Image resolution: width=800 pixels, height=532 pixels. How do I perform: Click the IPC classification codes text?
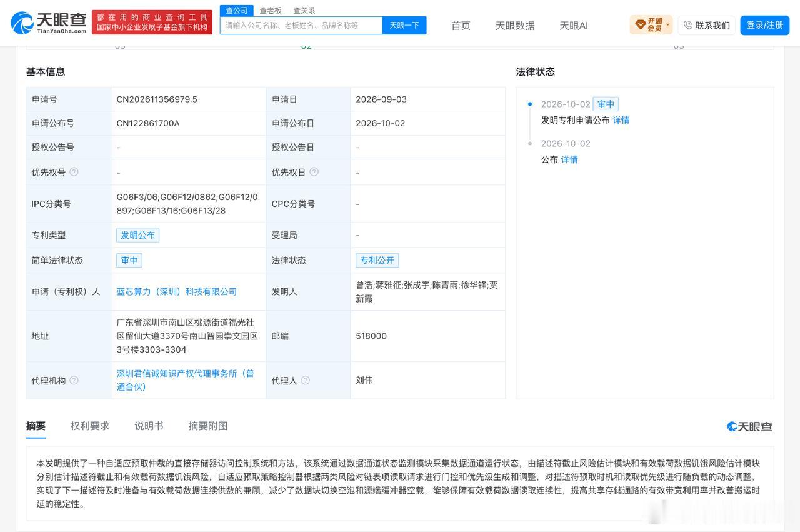[x=187, y=204]
